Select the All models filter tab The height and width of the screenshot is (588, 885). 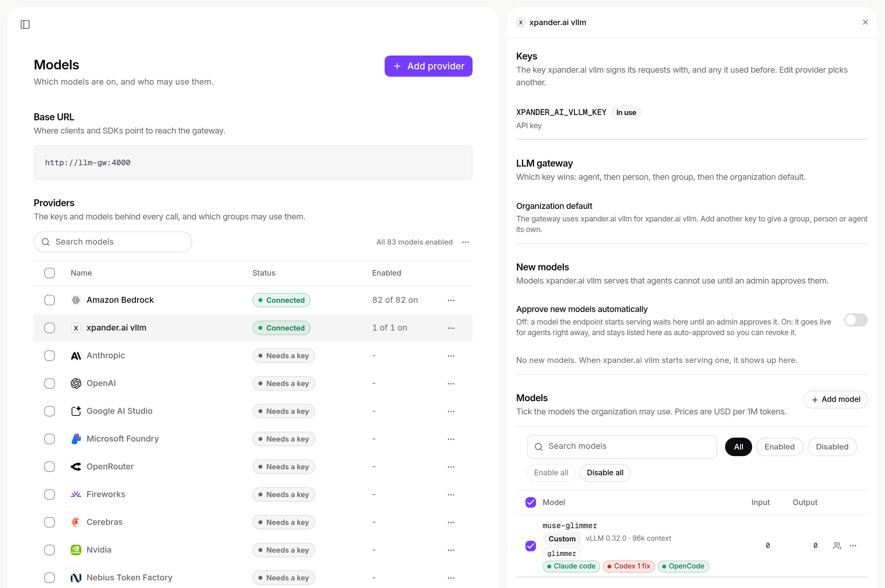738,447
